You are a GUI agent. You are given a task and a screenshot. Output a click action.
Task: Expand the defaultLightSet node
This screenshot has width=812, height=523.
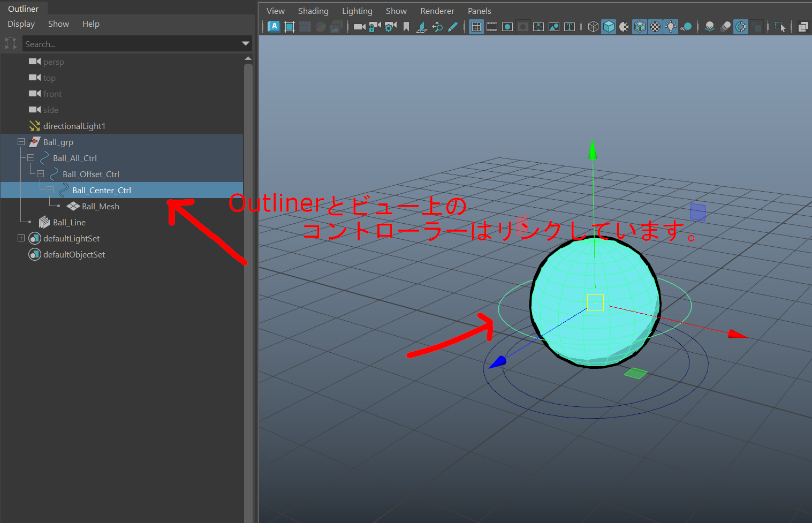pyautogui.click(x=21, y=238)
